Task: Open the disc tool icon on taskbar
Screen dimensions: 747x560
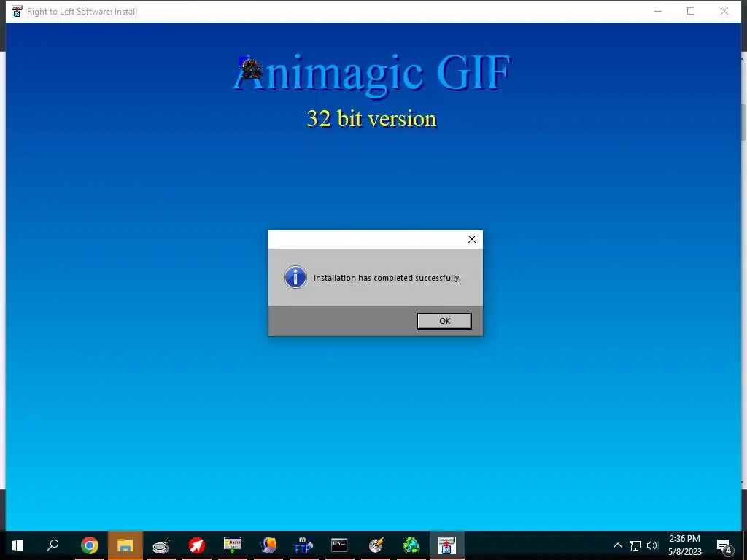Action: click(376, 545)
